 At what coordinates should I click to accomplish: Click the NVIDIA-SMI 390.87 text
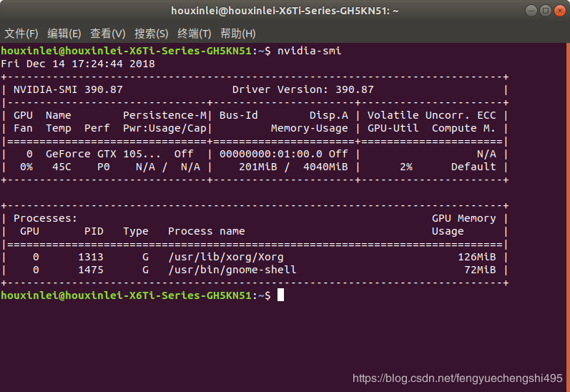pos(68,89)
